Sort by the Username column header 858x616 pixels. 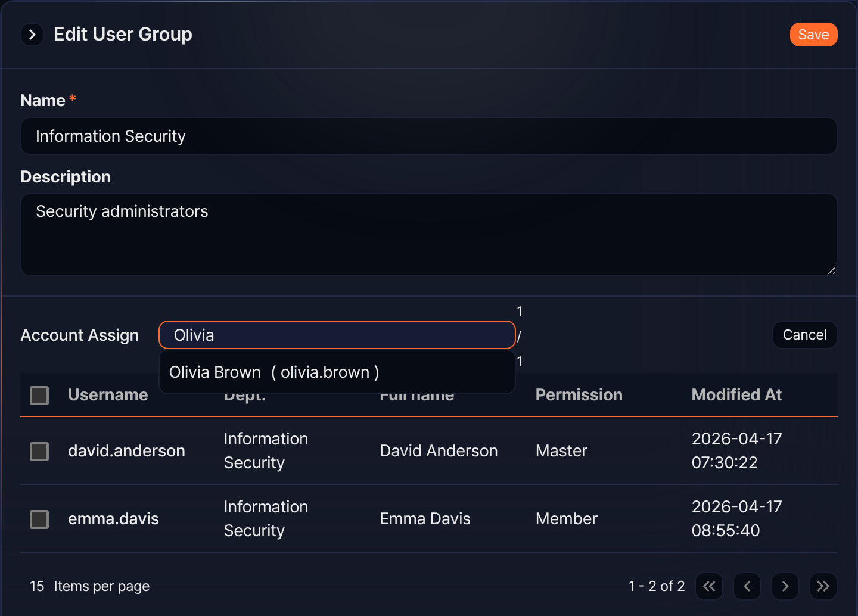[108, 395]
